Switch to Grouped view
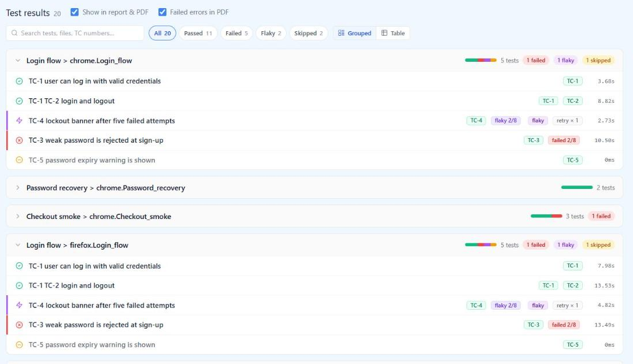The width and height of the screenshot is (633, 364). point(354,33)
